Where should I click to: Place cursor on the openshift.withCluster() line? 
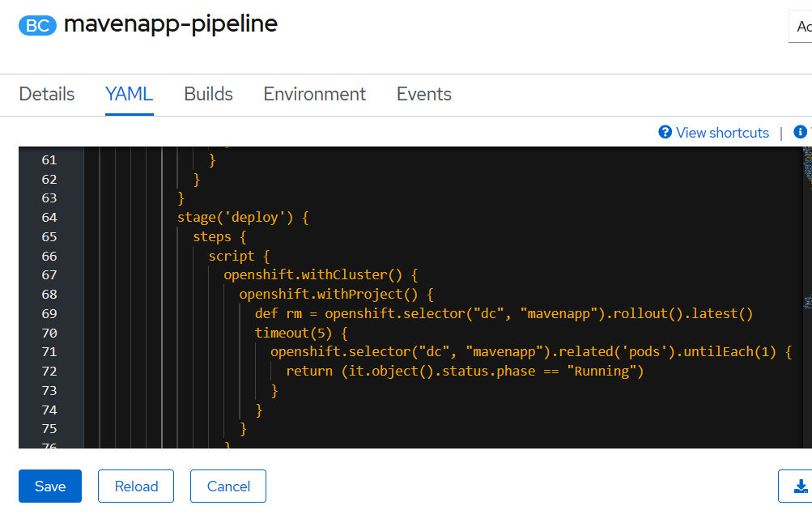pyautogui.click(x=320, y=274)
